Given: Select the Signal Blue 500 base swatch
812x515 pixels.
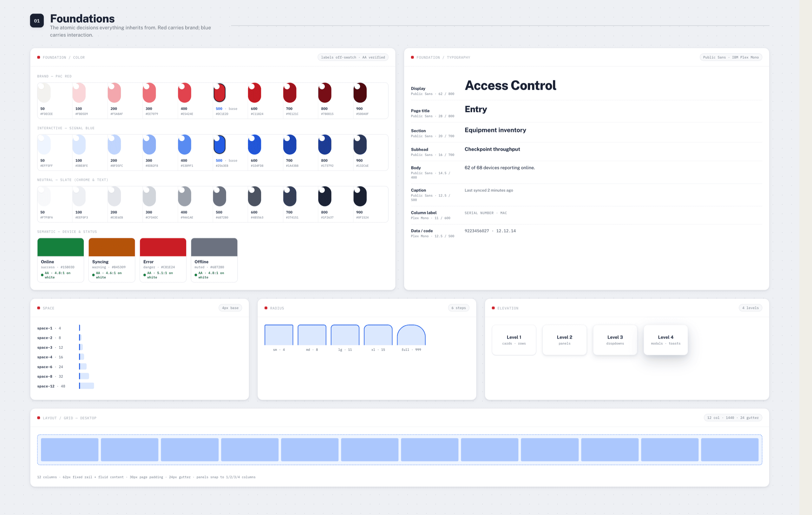Looking at the screenshot, I should click(x=219, y=145).
